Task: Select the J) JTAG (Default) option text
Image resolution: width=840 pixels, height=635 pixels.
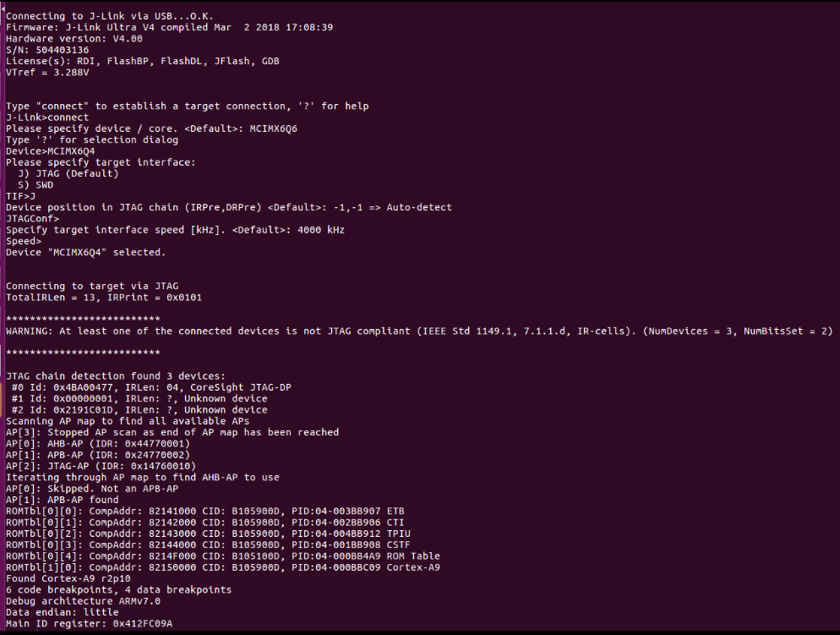Action: click(68, 173)
